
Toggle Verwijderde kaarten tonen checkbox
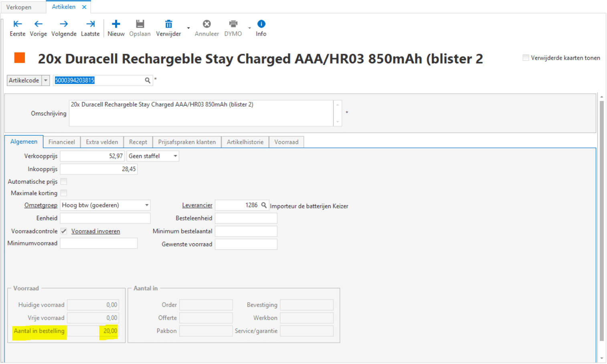526,58
